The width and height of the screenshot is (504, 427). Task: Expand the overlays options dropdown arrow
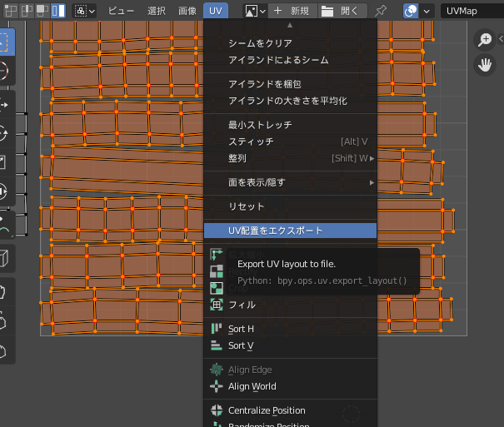427,11
